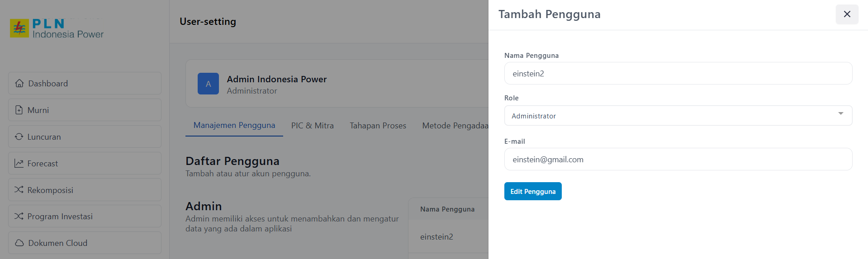The image size is (868, 259).
Task: Click the Luncuran refresh icon
Action: tap(19, 137)
